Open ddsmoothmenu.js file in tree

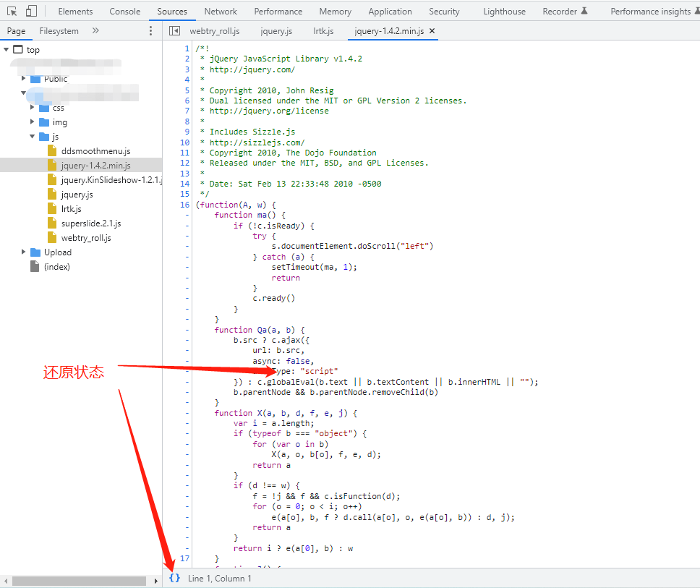[x=95, y=151]
